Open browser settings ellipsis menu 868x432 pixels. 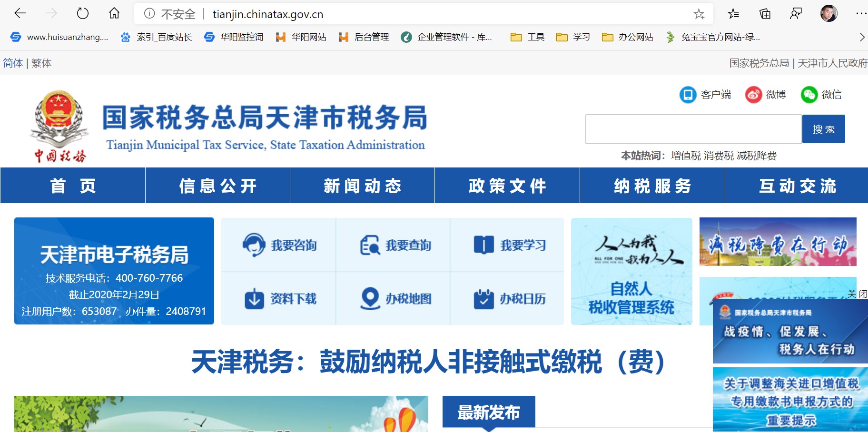(861, 14)
